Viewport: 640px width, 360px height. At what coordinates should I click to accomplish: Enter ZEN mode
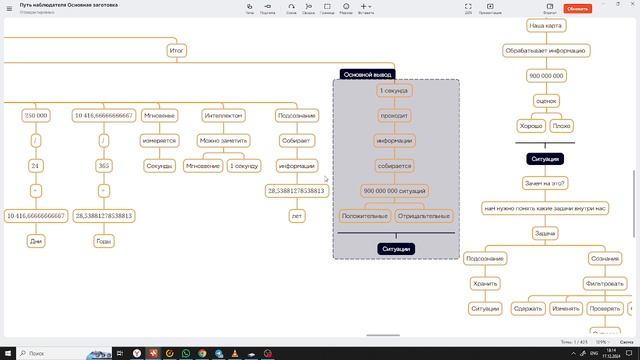pos(468,8)
